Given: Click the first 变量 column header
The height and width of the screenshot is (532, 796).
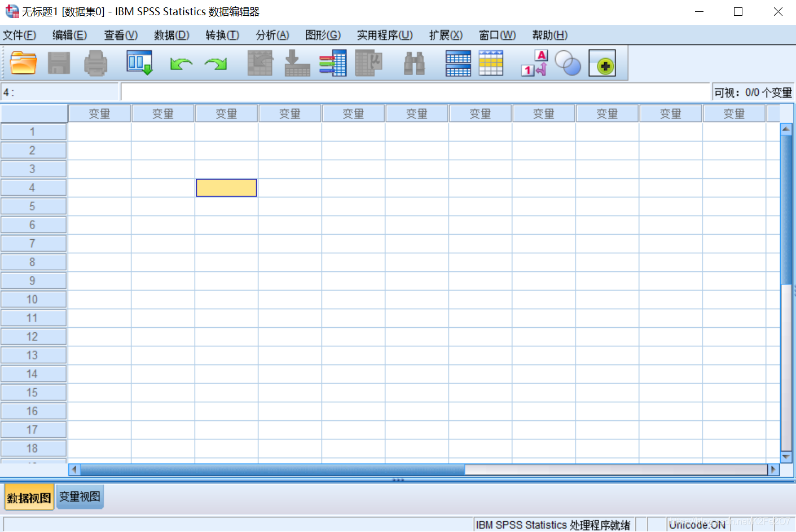Looking at the screenshot, I should pyautogui.click(x=99, y=114).
